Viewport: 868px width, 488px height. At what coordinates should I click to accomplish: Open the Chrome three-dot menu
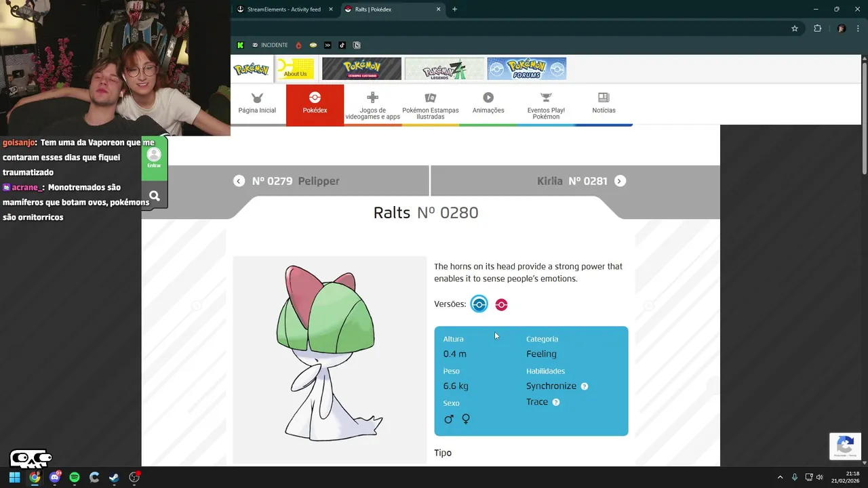(858, 28)
